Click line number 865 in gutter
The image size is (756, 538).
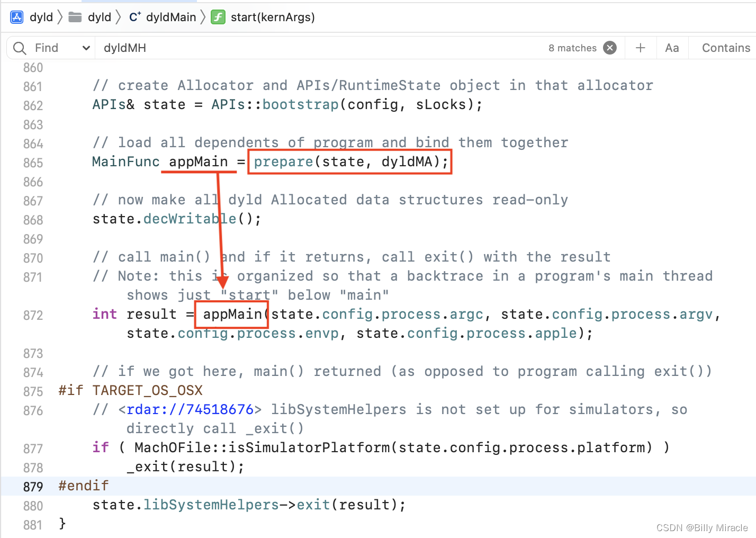click(x=33, y=163)
